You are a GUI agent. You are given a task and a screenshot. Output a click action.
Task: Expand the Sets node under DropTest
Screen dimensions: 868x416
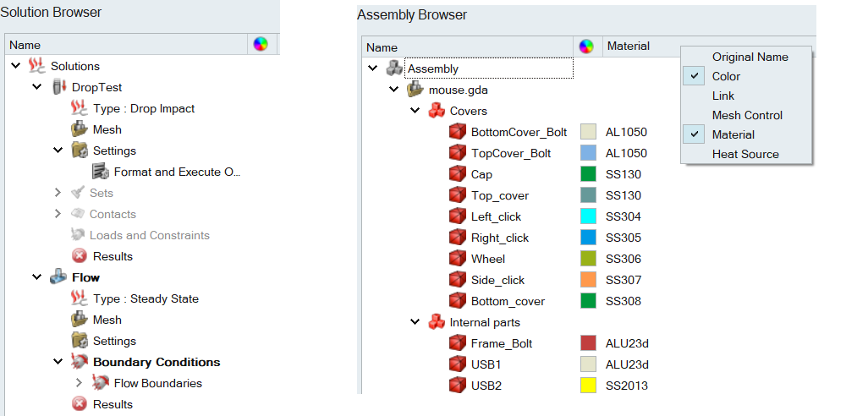58,193
